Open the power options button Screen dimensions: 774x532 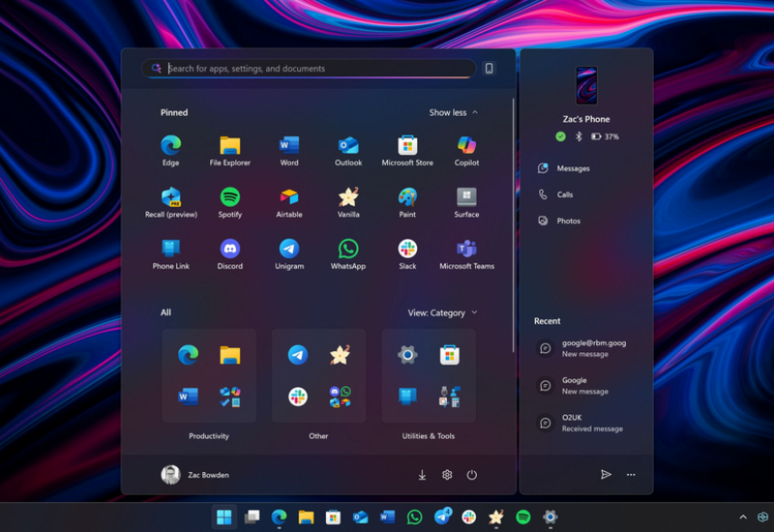[x=472, y=475]
